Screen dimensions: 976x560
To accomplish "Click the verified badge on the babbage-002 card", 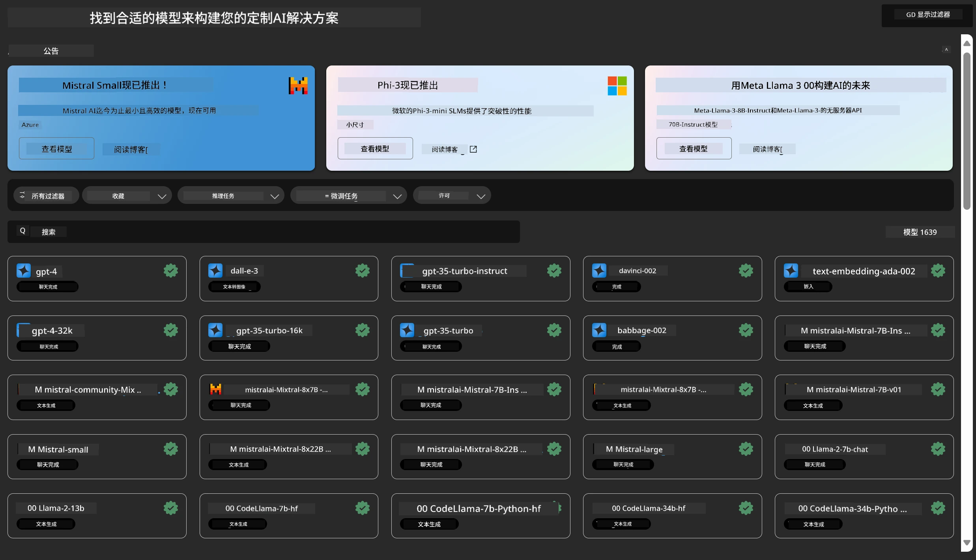I will click(746, 330).
